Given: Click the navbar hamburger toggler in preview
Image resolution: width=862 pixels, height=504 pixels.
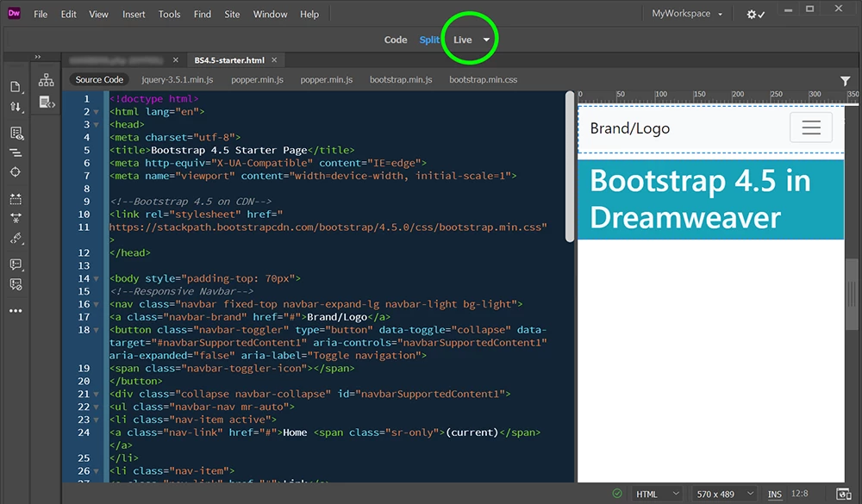Looking at the screenshot, I should coord(811,128).
